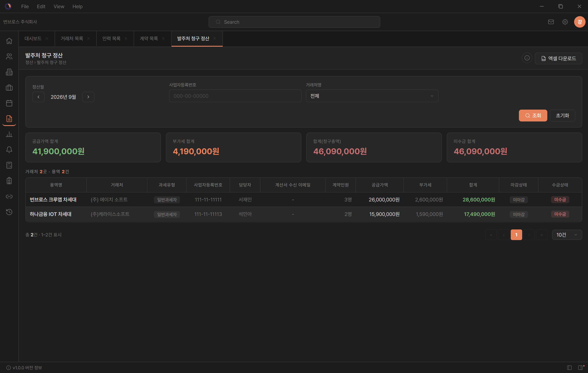This screenshot has height=373, width=588.
Task: Open the history clock icon in sidebar
Action: point(9,212)
